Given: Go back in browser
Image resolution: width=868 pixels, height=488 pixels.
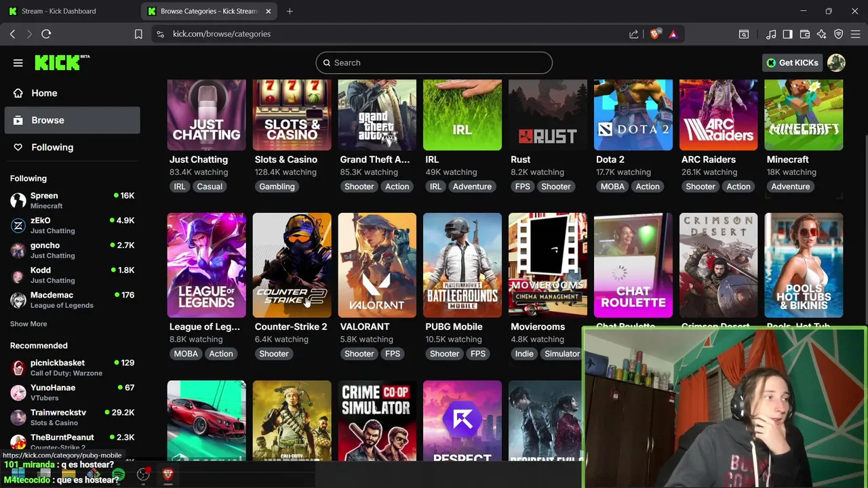Looking at the screenshot, I should 12,34.
